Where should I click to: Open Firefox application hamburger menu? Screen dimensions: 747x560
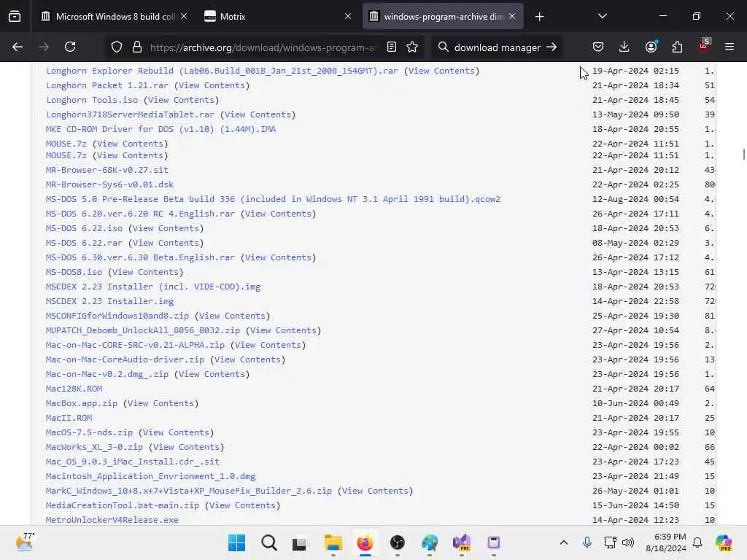(x=729, y=47)
